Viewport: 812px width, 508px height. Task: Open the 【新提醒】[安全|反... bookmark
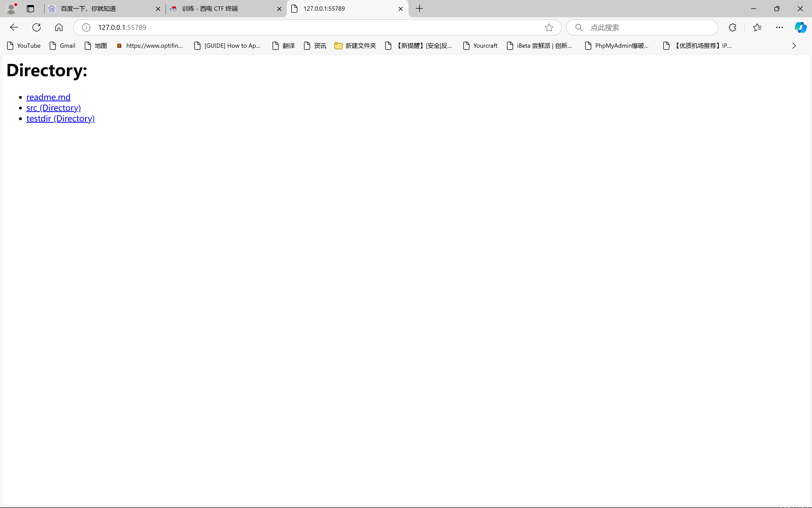coord(419,46)
